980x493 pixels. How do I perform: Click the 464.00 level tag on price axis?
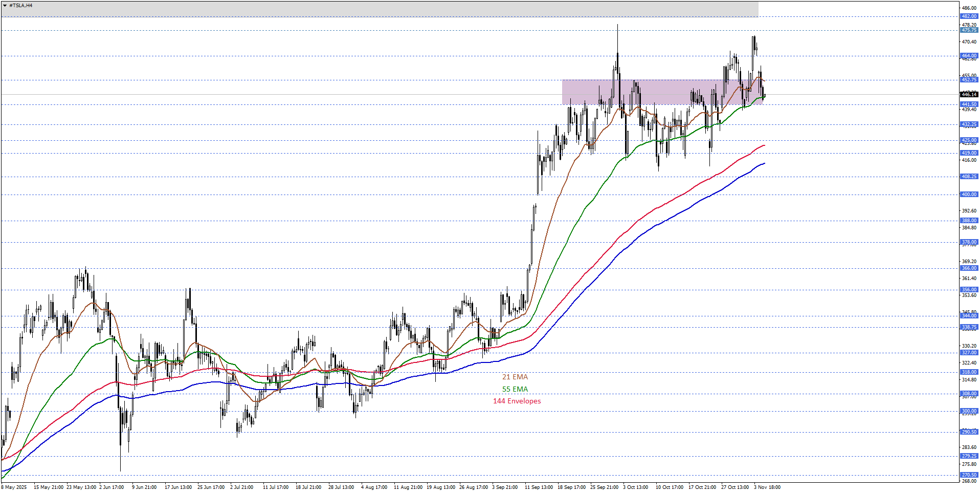969,56
